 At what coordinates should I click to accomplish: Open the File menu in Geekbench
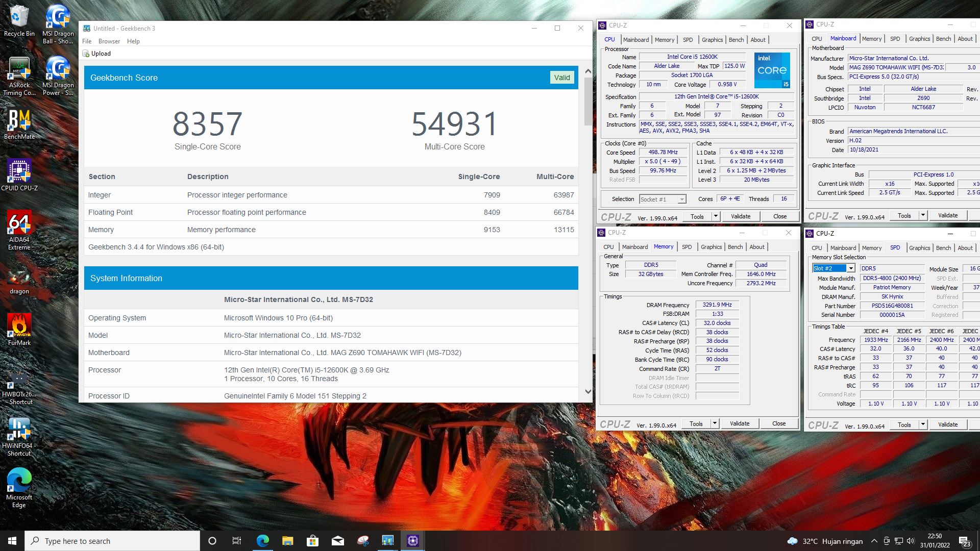click(x=87, y=41)
